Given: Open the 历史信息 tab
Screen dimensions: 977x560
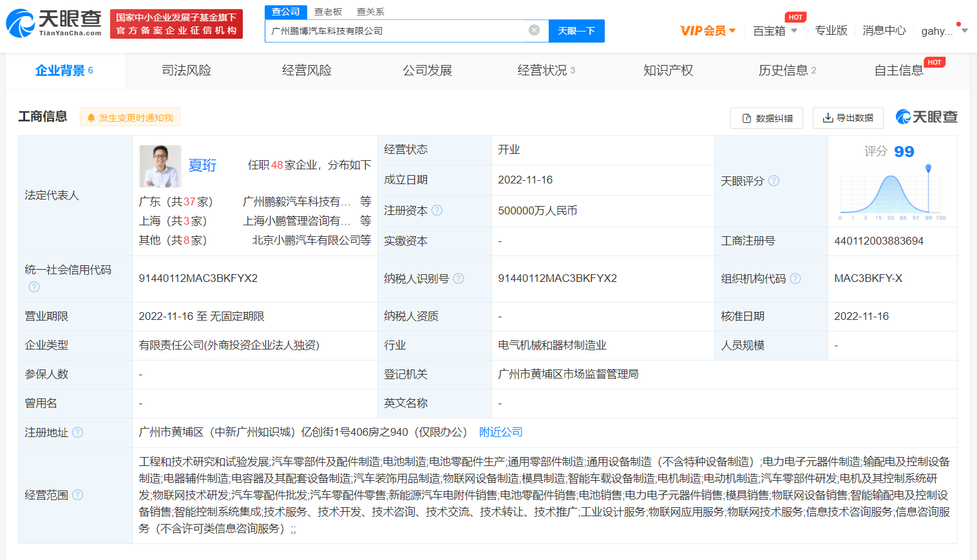Looking at the screenshot, I should (787, 71).
